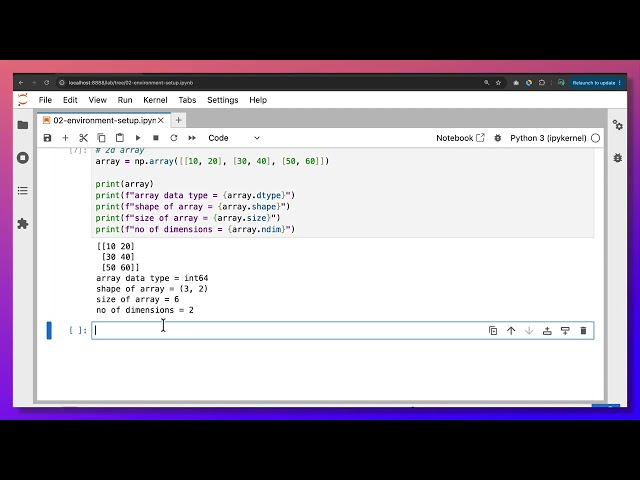Viewport: 640px width, 480px height.
Task: Go back in the browser
Action: 21,83
